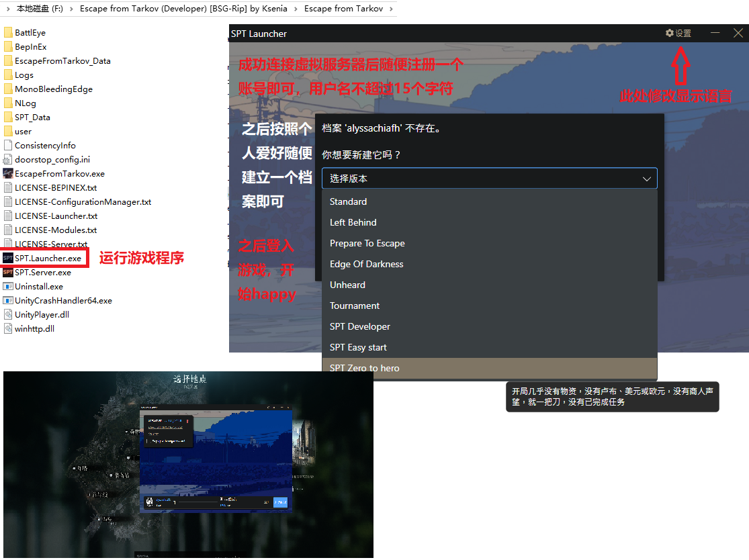Select the doorstop_config.ini file
This screenshot has height=560, width=749.
click(x=47, y=159)
